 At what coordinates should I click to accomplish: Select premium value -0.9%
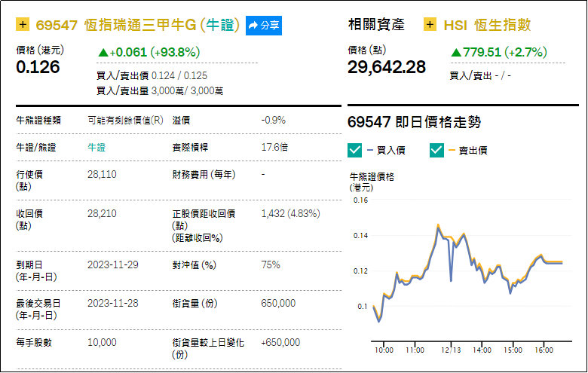coord(273,121)
